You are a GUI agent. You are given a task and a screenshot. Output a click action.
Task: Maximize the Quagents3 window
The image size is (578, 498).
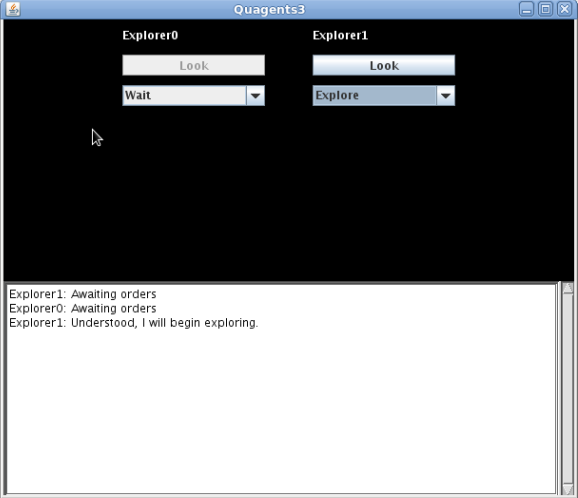545,9
